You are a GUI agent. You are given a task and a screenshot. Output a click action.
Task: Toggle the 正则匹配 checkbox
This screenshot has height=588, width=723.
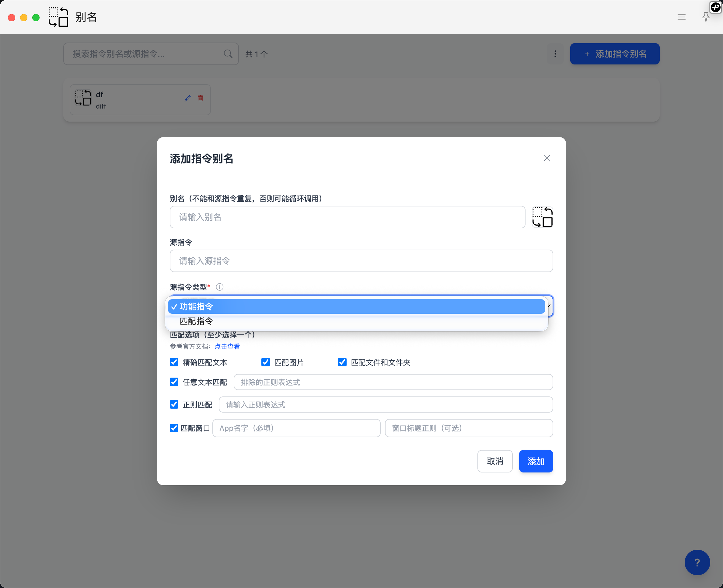[x=174, y=404]
